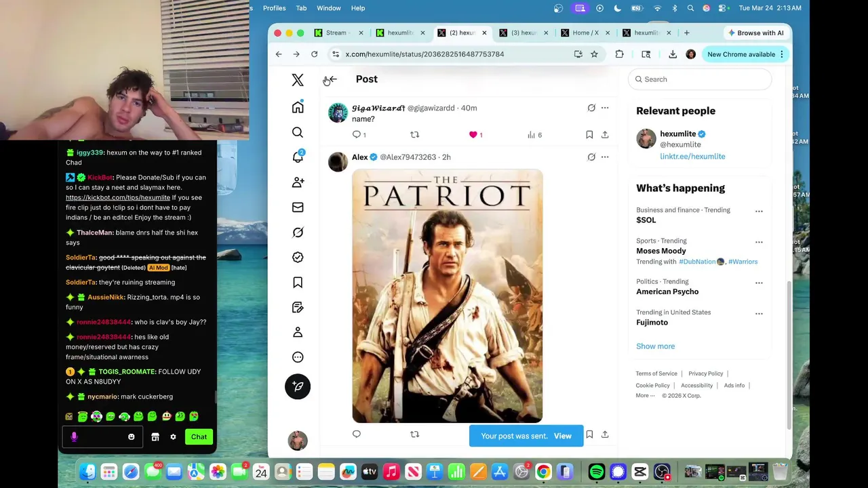Ask Grok about Alex's Patriot post
This screenshot has width=868, height=488.
click(591, 157)
